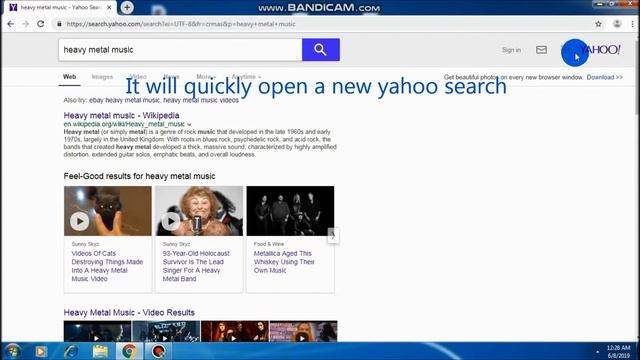Play the third video result thumbnail
Viewport: 640px width, 360px height.
click(234, 331)
